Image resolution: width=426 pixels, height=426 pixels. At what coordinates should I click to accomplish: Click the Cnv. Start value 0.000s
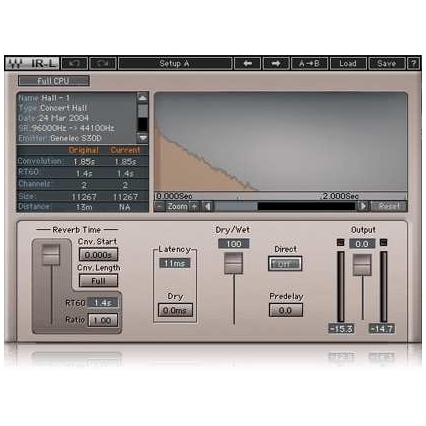click(x=98, y=255)
